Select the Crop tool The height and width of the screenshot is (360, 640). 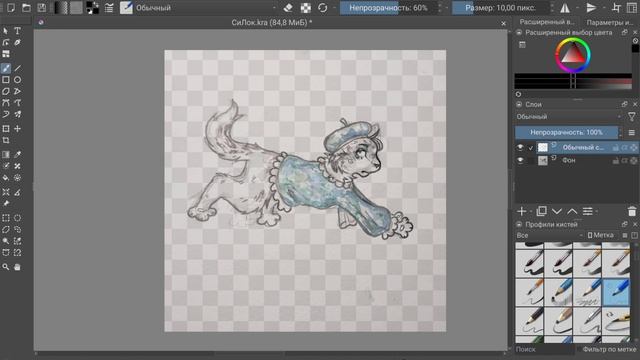6,140
